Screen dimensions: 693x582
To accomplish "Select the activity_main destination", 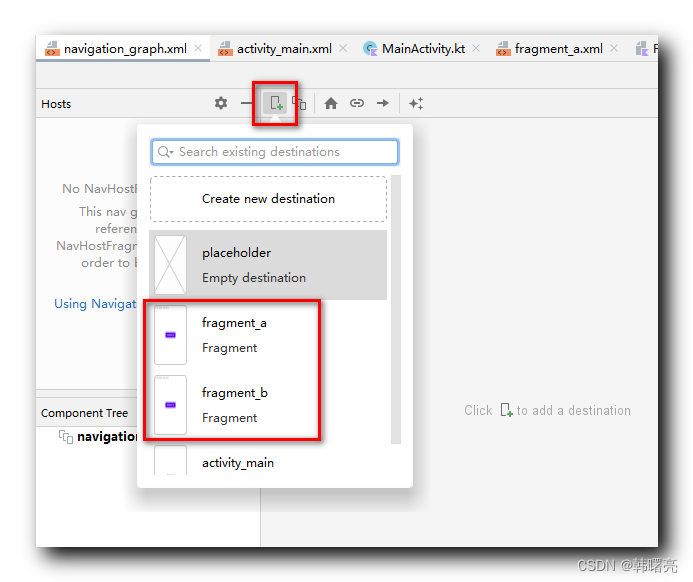I will pyautogui.click(x=268, y=462).
